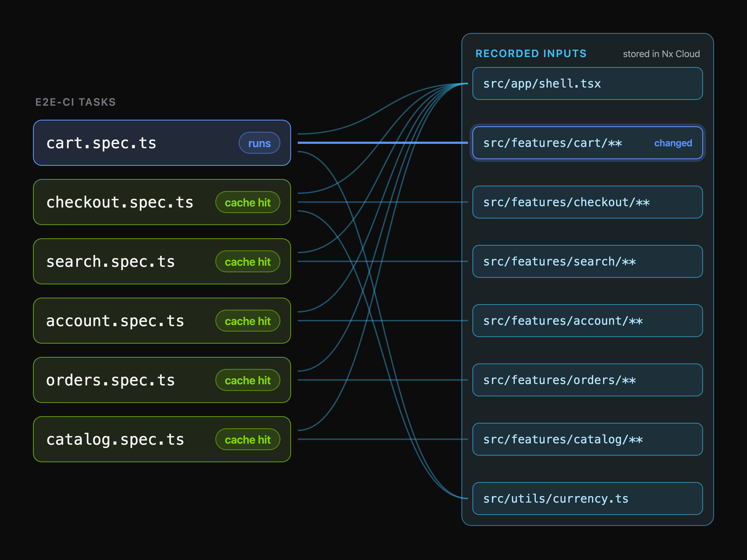Click the RECORDED INPUTS heading
The height and width of the screenshot is (560, 747).
click(x=531, y=54)
